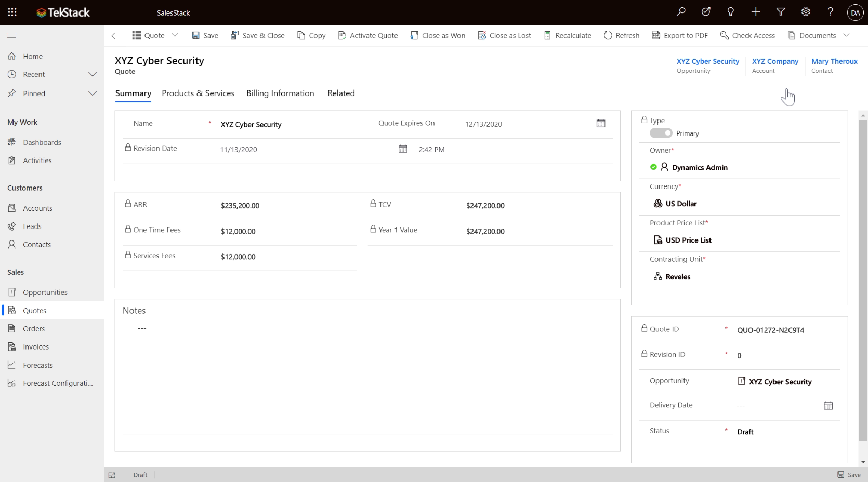
Task: Open USD Price List link
Action: pos(688,240)
